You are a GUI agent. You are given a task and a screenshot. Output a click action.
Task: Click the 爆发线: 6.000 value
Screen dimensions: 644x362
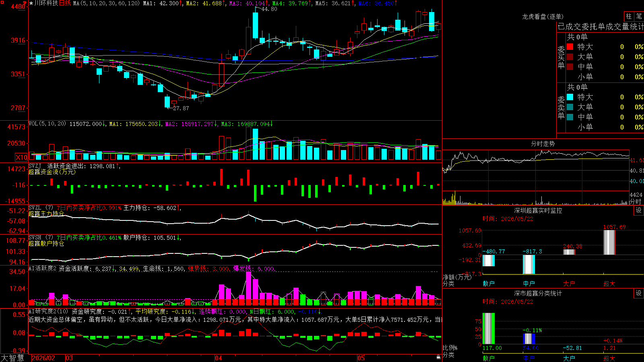point(254,268)
